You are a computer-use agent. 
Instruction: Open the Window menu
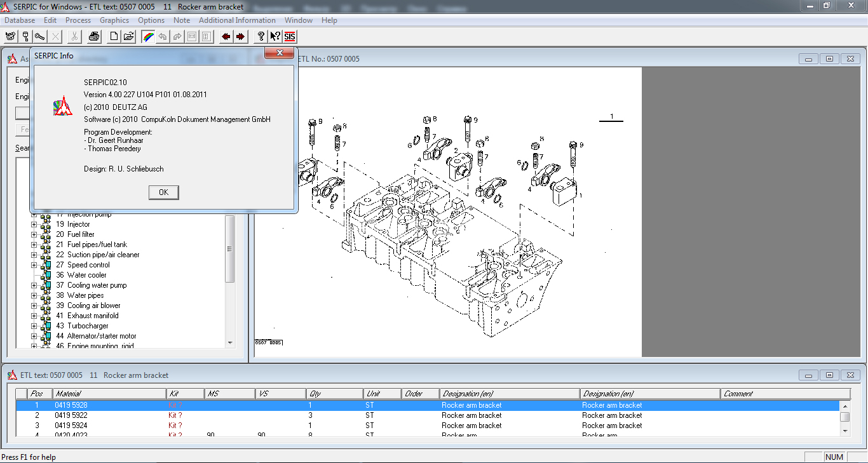click(x=299, y=20)
